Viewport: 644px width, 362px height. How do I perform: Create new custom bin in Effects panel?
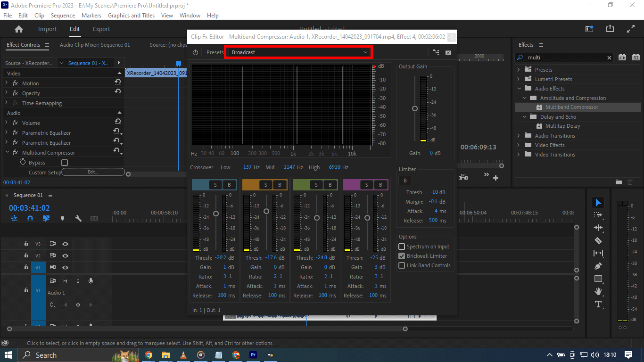[x=619, y=182]
